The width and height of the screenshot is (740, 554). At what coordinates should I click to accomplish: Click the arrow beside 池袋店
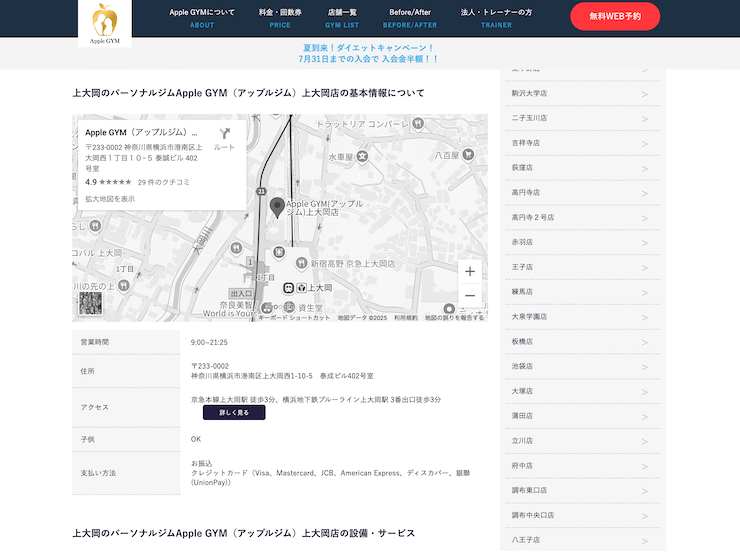[x=645, y=367]
